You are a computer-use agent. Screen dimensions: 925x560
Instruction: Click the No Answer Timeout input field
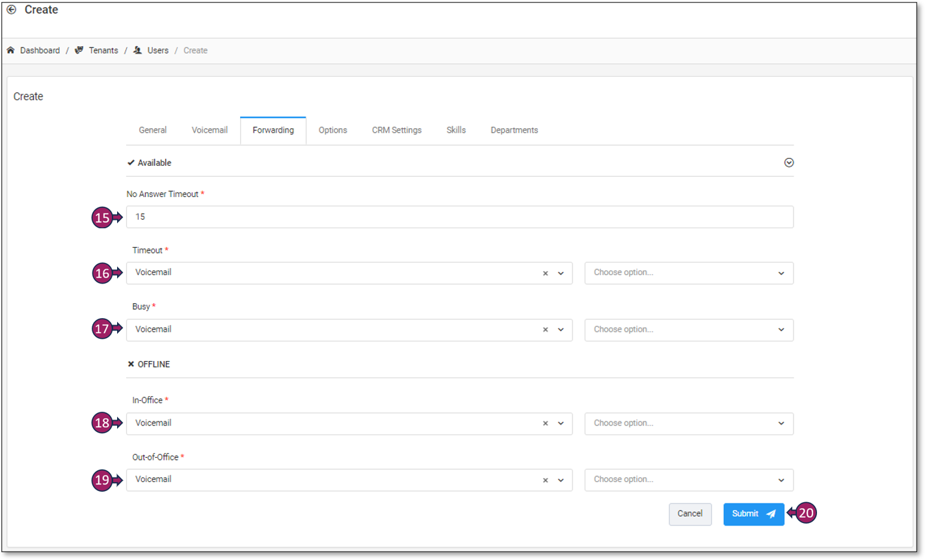tap(459, 217)
